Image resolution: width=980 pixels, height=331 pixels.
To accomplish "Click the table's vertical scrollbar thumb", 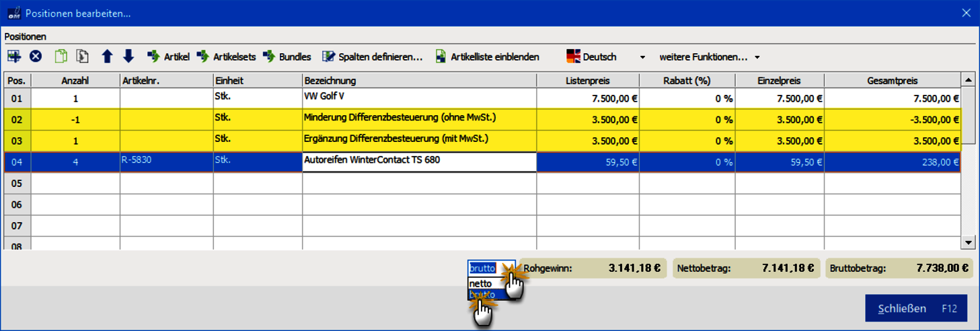I will [x=969, y=114].
